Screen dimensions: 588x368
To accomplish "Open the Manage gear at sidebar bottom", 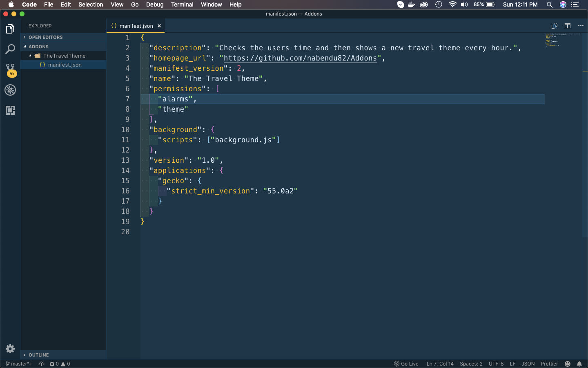I will [x=10, y=349].
